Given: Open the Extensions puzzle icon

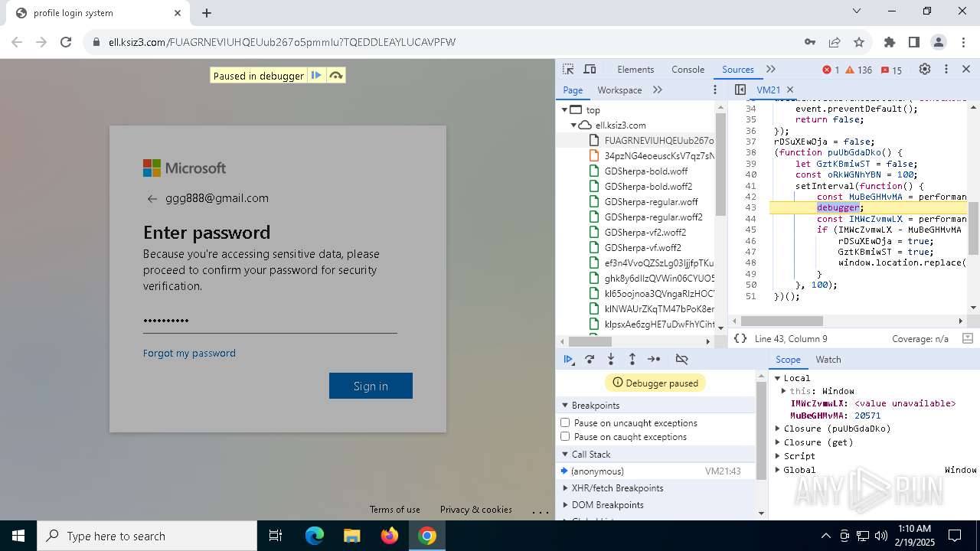Looking at the screenshot, I should point(889,42).
